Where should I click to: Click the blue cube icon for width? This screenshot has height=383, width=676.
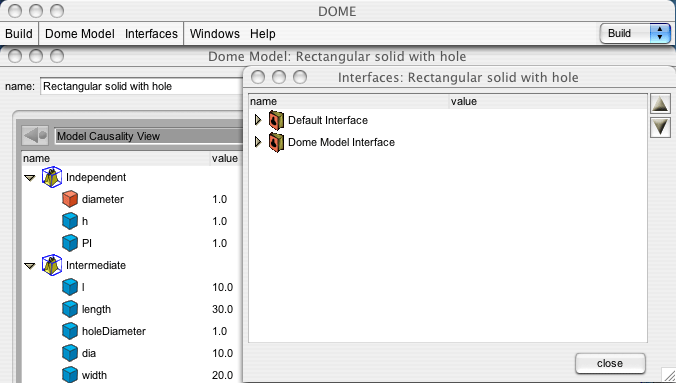[70, 375]
